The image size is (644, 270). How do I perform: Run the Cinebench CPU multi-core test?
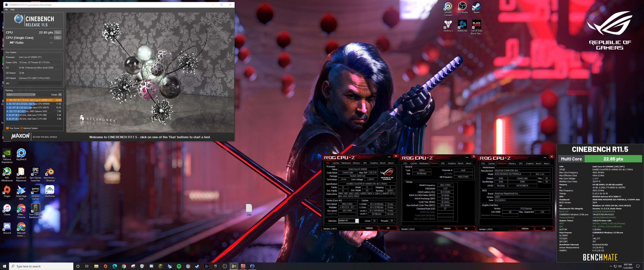pyautogui.click(x=58, y=33)
